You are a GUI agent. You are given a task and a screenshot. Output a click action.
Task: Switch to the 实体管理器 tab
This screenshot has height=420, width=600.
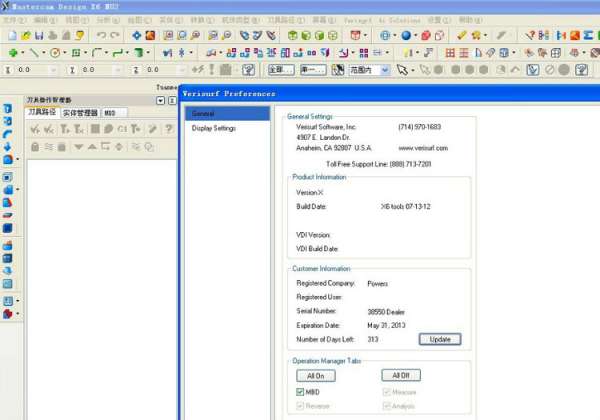click(x=80, y=113)
